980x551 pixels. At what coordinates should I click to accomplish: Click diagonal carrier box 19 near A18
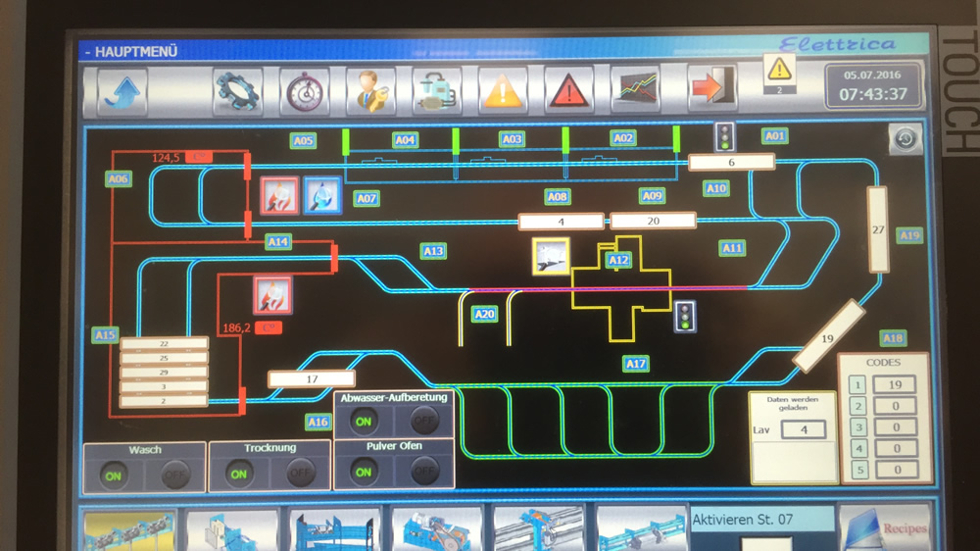(828, 336)
